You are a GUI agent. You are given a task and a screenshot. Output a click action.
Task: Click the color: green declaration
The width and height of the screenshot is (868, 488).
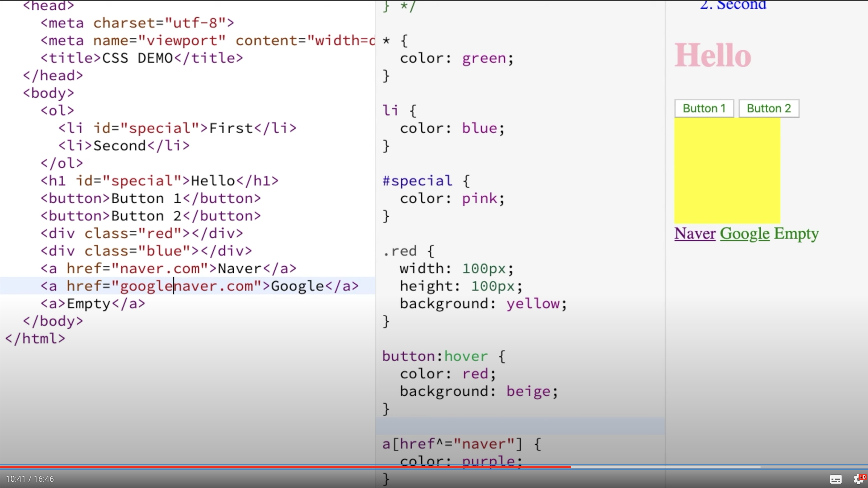coord(457,58)
